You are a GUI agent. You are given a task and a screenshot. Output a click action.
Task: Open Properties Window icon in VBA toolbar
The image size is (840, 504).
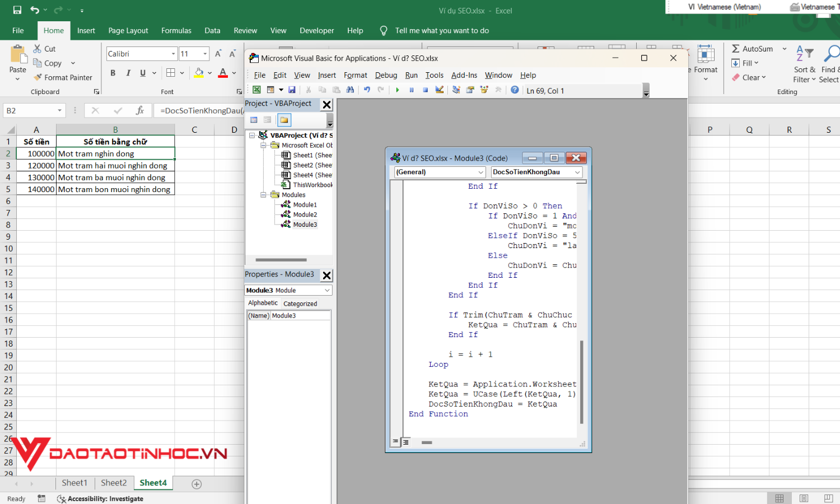pos(470,90)
